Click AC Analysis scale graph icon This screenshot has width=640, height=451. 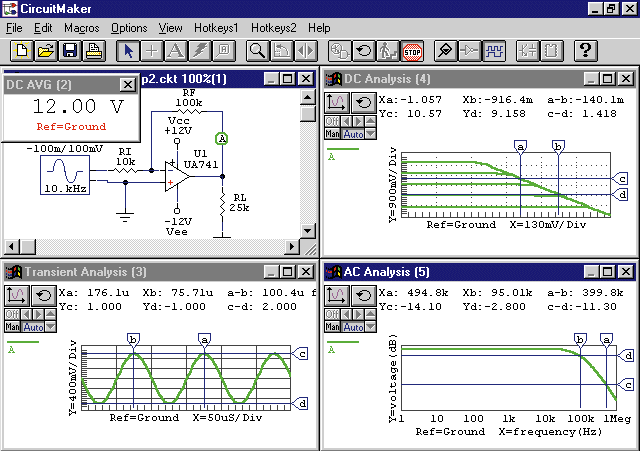(336, 295)
